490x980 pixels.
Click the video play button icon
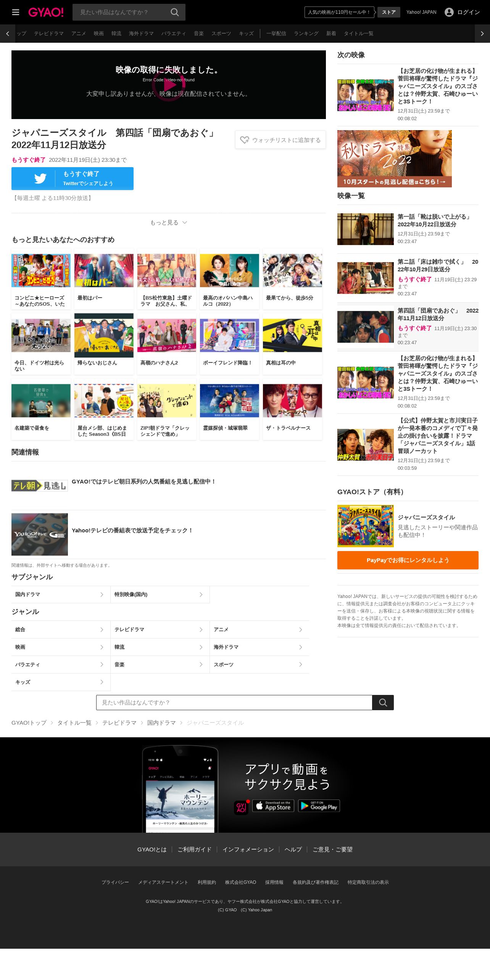(168, 85)
